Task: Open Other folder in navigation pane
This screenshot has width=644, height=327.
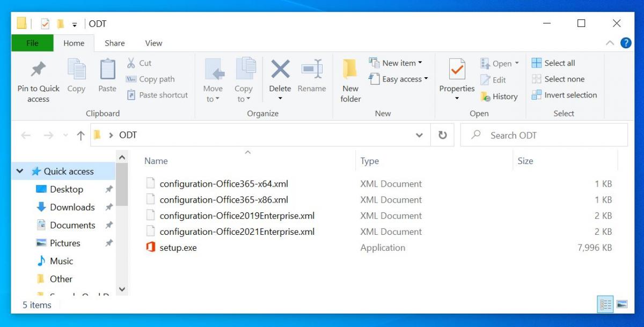Action: 61,279
